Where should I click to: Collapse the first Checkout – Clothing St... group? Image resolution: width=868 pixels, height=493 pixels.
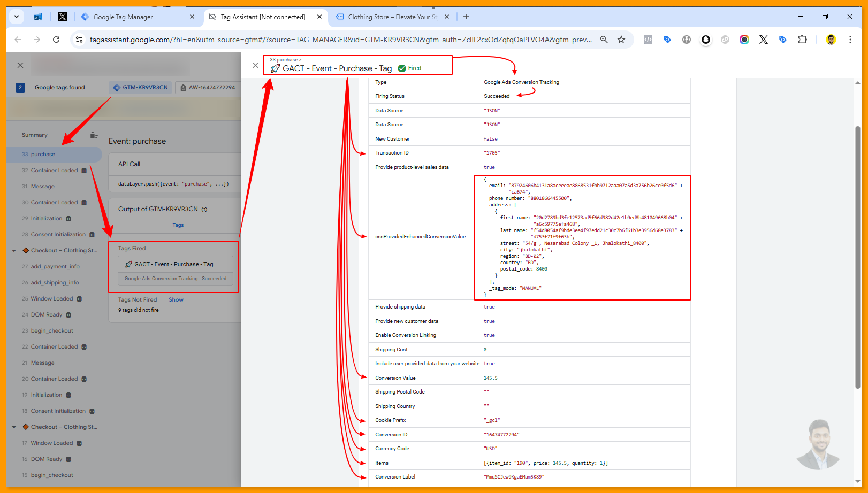14,251
